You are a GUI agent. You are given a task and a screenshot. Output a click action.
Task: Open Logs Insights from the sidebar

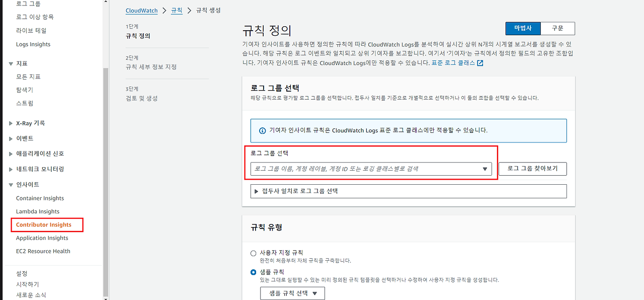pos(33,44)
